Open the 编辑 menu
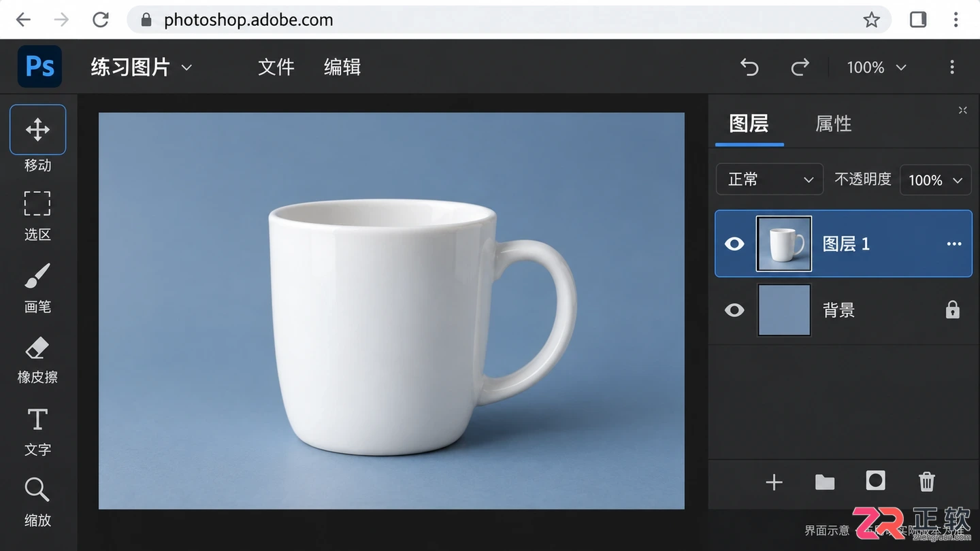 point(342,67)
